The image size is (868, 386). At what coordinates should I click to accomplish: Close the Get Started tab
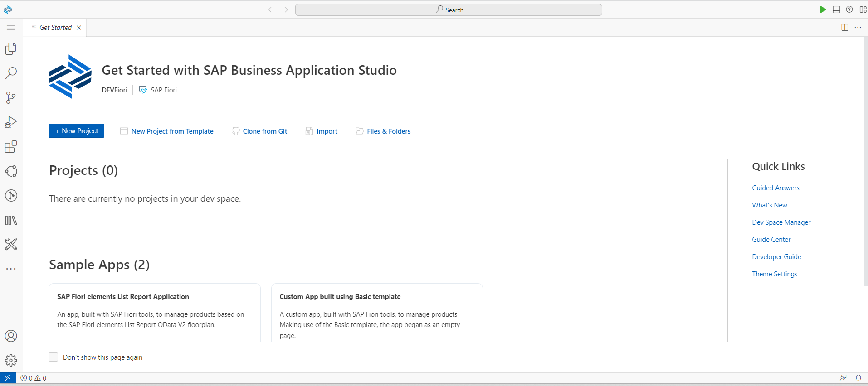point(79,28)
